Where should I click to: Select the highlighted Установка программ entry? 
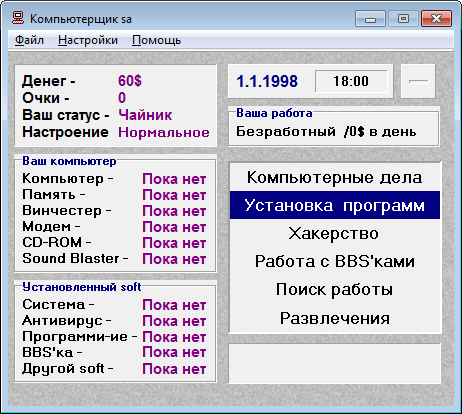tap(335, 205)
